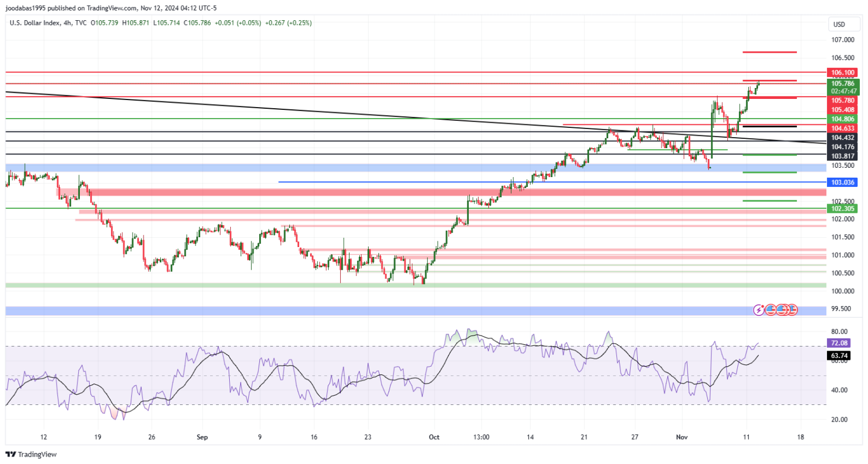Screen dimensions: 868x464
Task: Click the leftmost US flag economic event icon
Action: coord(770,310)
